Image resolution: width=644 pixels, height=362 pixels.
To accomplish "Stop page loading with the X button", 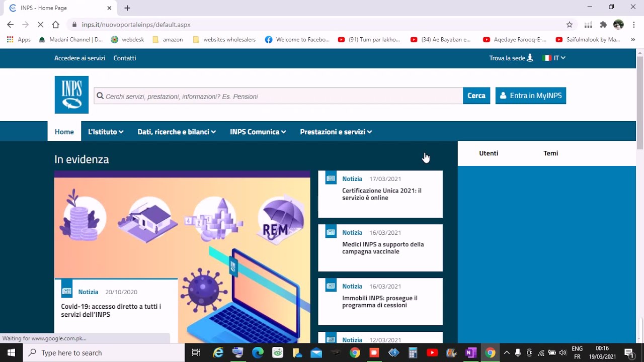I will click(x=41, y=25).
